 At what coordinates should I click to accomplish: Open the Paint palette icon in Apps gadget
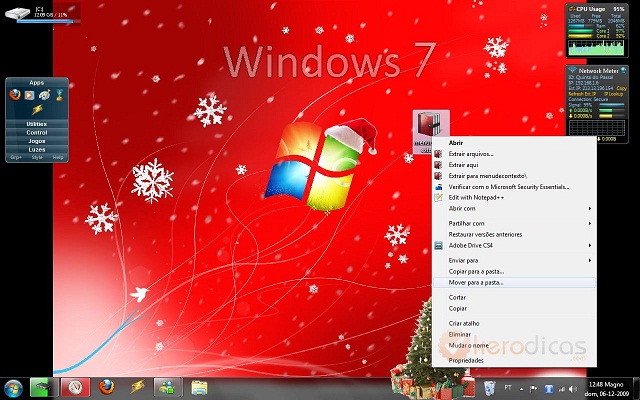click(44, 95)
